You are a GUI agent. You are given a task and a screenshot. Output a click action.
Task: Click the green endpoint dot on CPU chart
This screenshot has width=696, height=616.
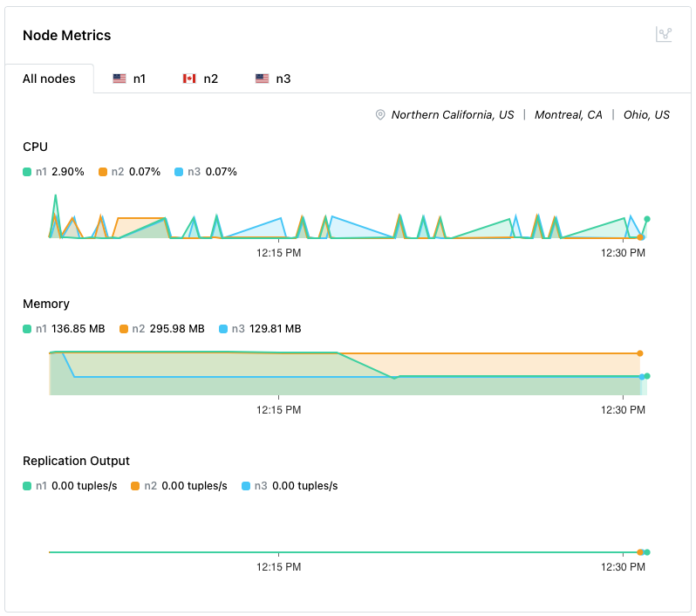(x=647, y=219)
